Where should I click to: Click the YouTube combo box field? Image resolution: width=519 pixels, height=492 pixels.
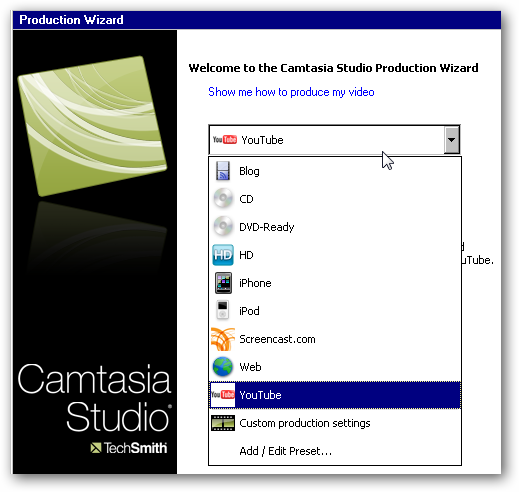[334, 140]
